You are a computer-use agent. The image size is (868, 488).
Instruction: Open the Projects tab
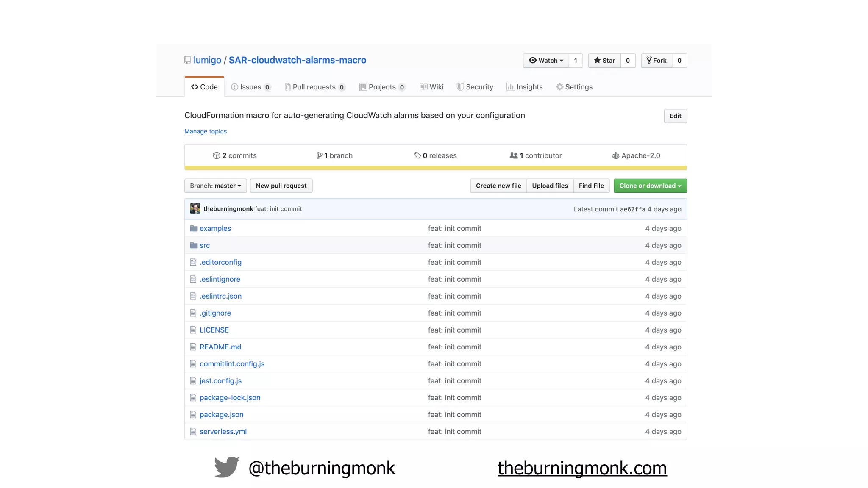[382, 87]
